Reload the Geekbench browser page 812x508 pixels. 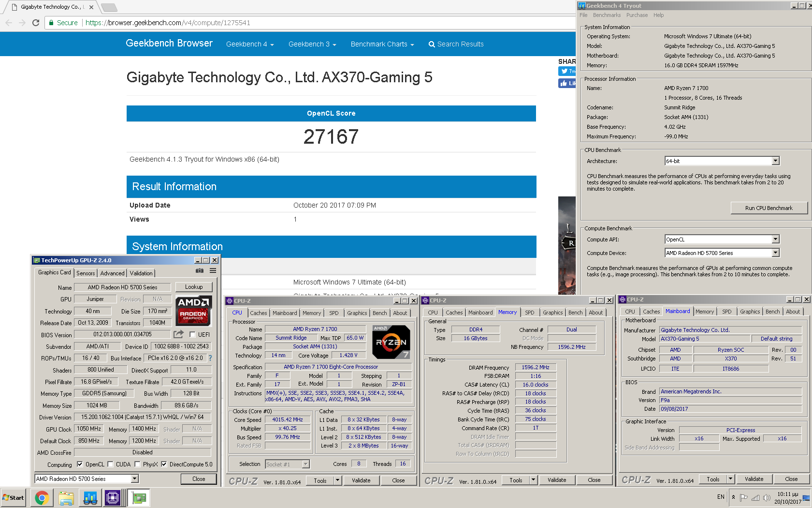35,23
